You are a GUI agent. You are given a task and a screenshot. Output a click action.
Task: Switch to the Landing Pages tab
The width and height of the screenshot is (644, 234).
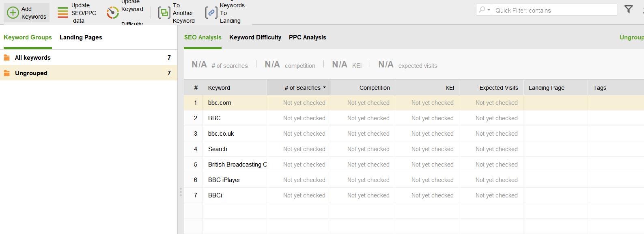click(81, 37)
